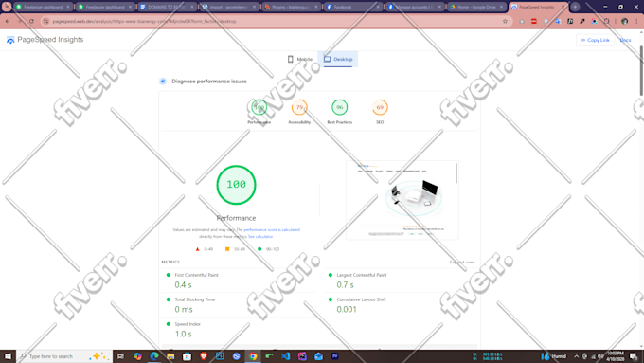This screenshot has height=363, width=644.
Task: Open 'performance score is calculated' link
Action: pos(272,229)
